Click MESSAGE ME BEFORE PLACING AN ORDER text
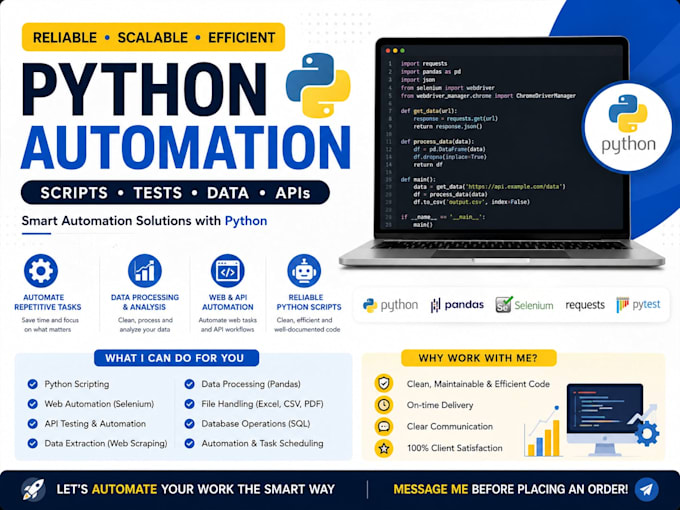 coord(510,490)
